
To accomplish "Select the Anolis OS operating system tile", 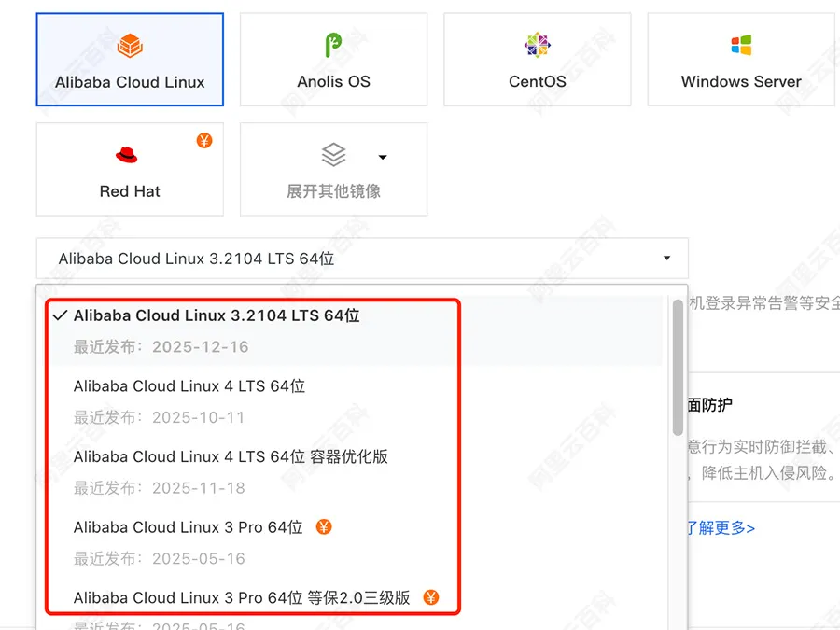I will click(333, 58).
